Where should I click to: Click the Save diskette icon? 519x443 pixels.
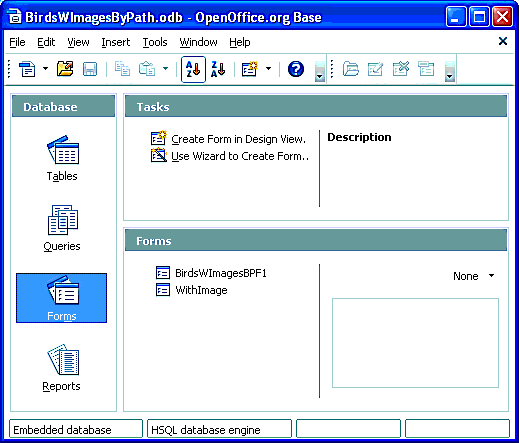tap(90, 69)
